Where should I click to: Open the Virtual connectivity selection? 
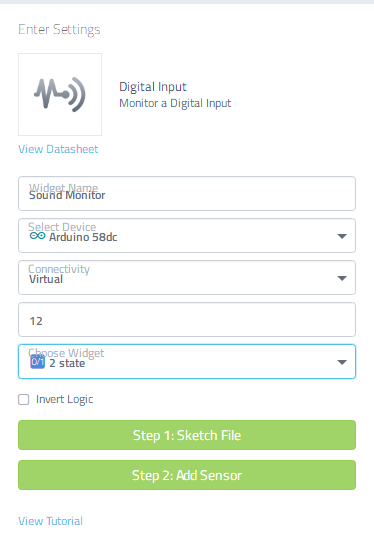click(x=187, y=278)
